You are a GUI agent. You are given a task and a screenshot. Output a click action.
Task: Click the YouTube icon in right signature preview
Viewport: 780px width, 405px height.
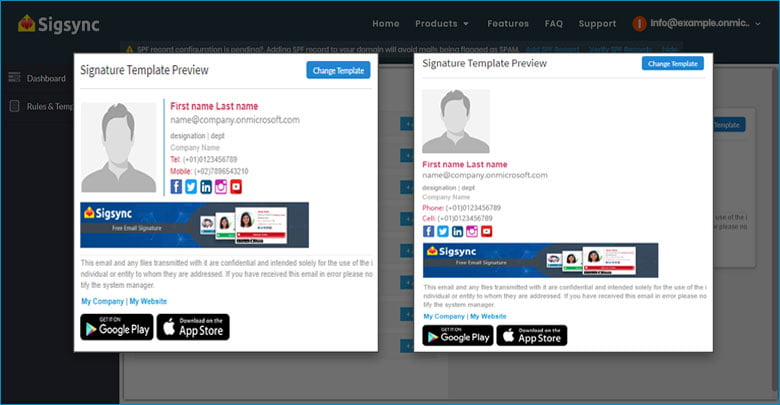pyautogui.click(x=488, y=231)
